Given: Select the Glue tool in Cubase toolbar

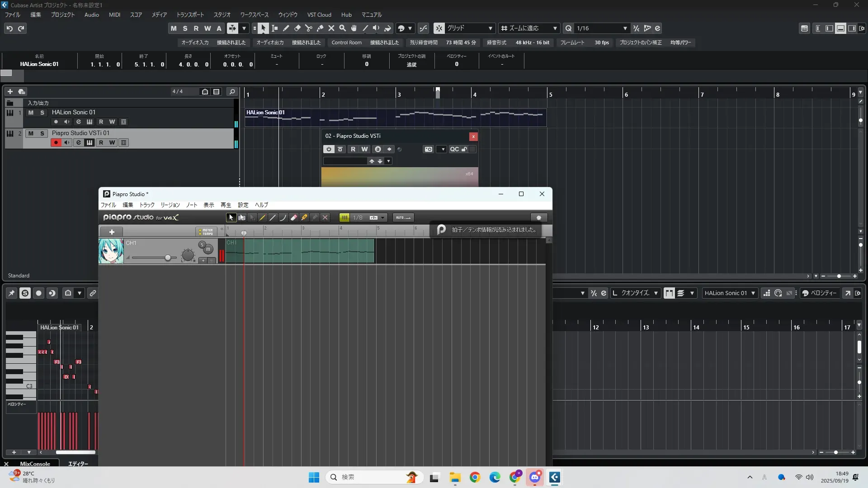Looking at the screenshot, I should (x=320, y=28).
